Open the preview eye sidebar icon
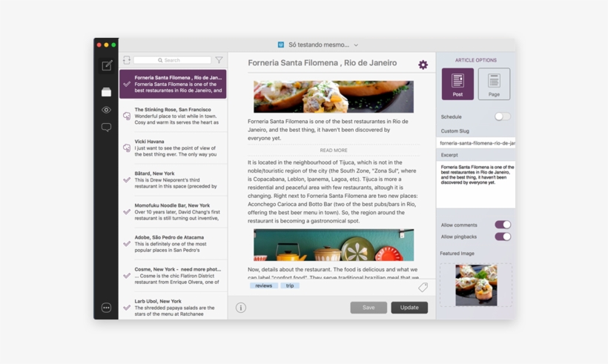 coord(106,110)
